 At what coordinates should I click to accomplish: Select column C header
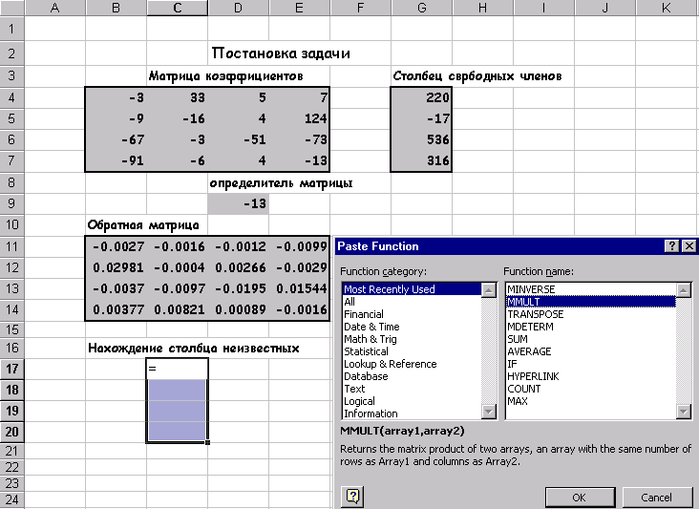[x=177, y=8]
